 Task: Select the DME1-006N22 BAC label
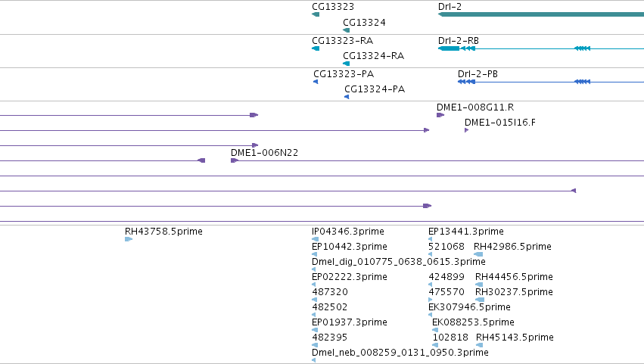click(x=265, y=153)
